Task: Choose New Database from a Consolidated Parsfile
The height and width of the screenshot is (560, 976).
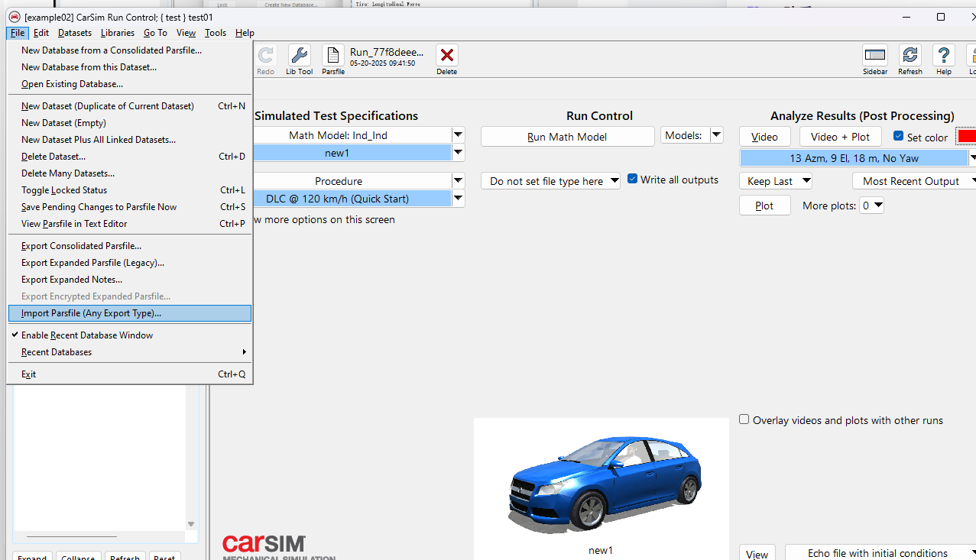Action: [x=129, y=50]
